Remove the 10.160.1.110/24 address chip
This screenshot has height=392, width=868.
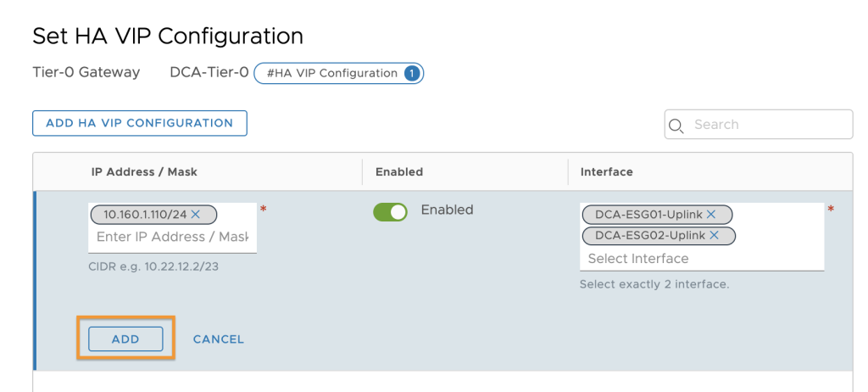click(196, 214)
